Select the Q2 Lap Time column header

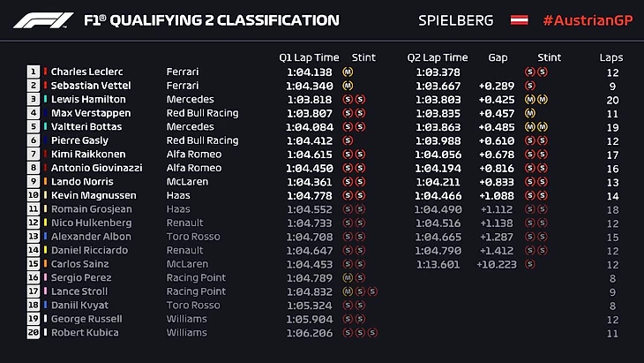click(438, 57)
